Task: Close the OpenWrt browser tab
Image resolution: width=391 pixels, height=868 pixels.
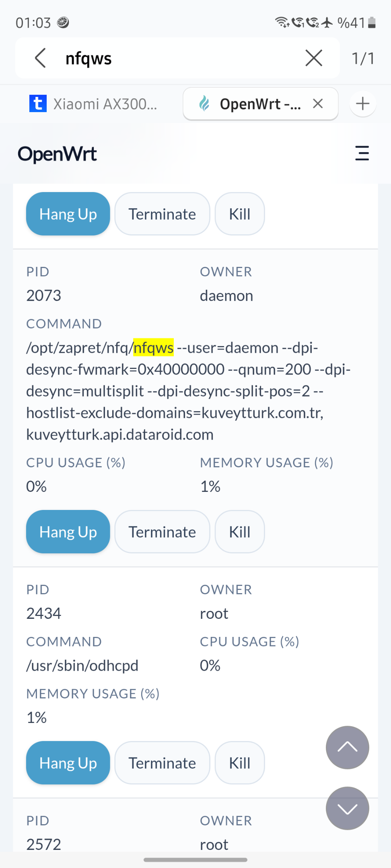Action: pos(318,104)
